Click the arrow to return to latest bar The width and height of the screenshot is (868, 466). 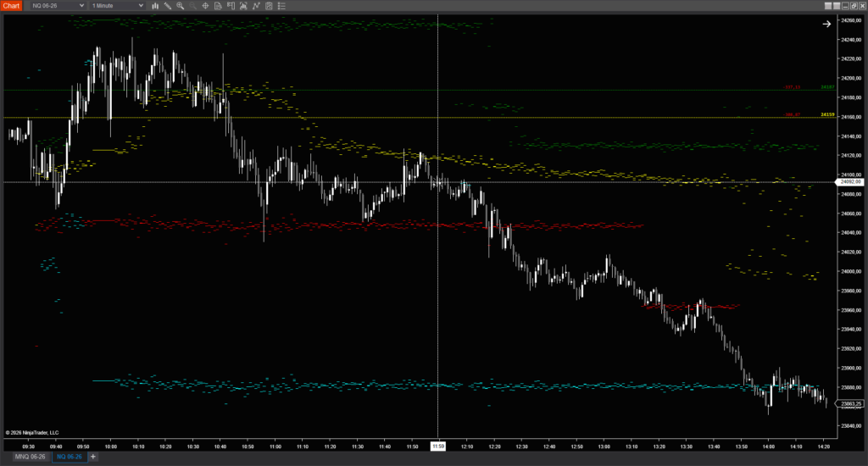[x=826, y=24]
